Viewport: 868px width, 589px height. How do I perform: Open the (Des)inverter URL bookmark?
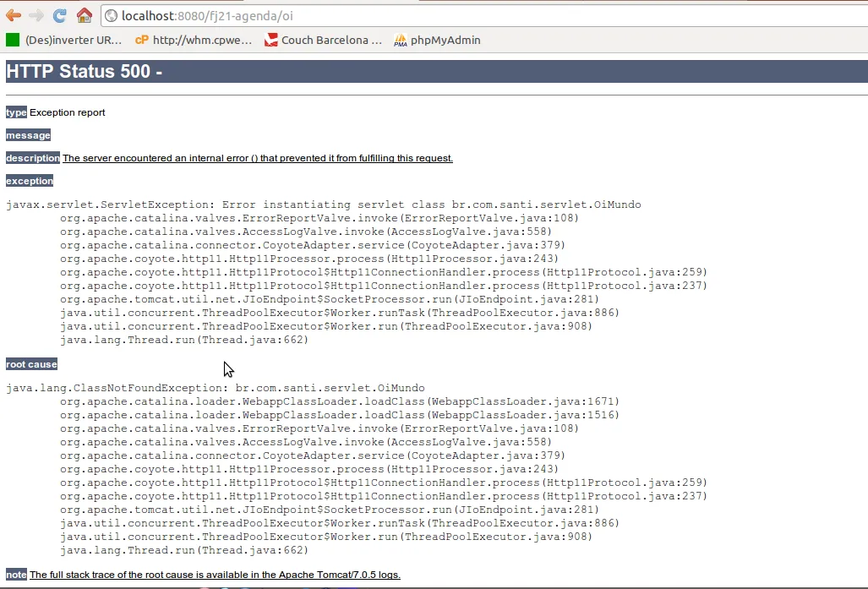[63, 40]
